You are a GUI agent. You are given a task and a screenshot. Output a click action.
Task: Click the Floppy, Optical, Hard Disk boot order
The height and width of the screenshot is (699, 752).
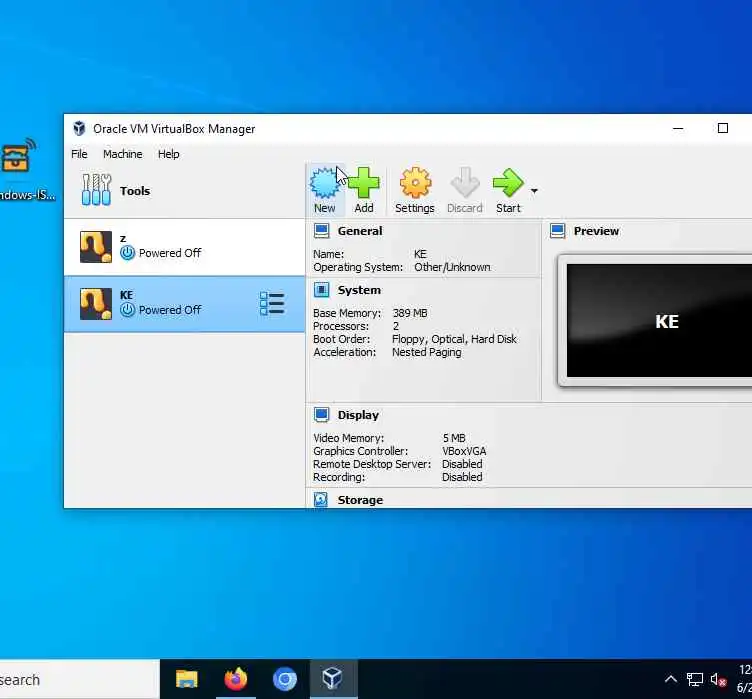tap(454, 339)
